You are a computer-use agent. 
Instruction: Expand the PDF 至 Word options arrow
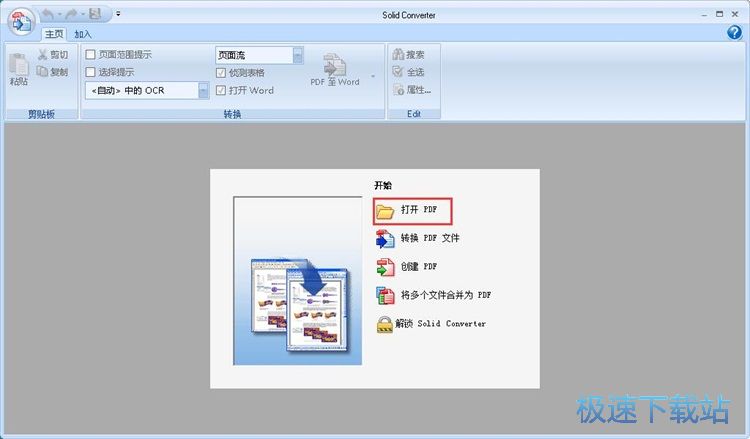click(373, 76)
